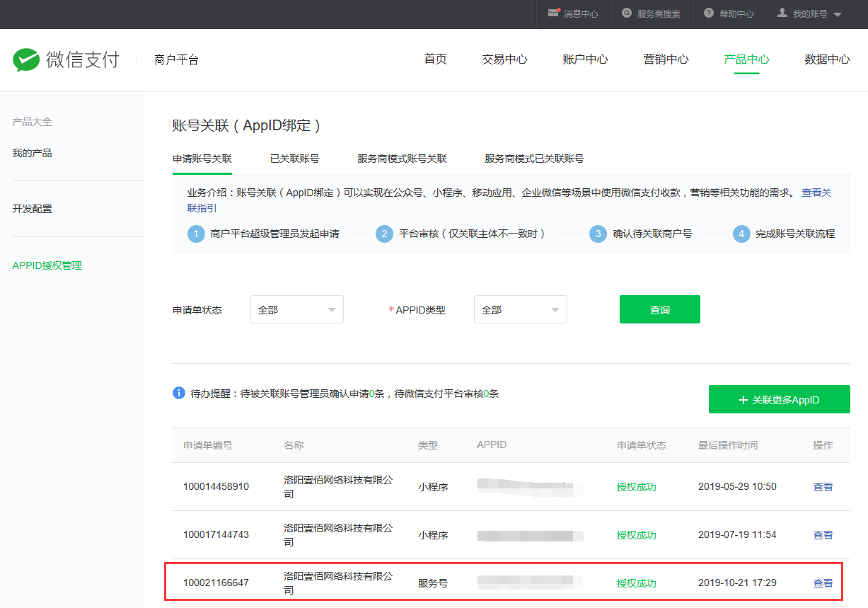Click 查看 for application 100017144743
The height and width of the screenshot is (608, 868).
click(x=823, y=535)
